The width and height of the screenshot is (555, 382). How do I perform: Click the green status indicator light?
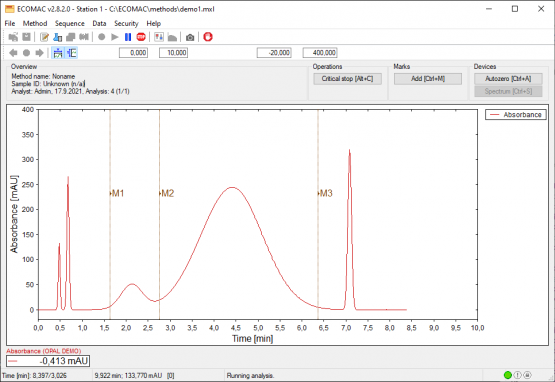click(508, 375)
